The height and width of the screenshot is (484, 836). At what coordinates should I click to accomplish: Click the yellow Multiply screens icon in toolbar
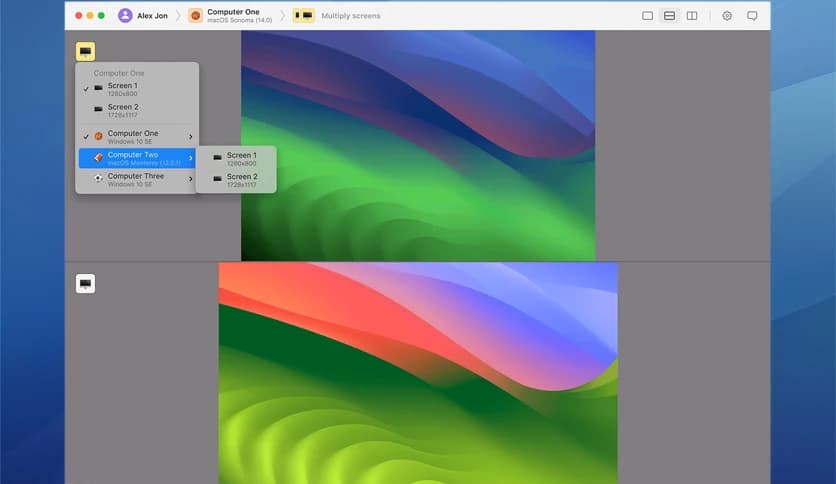pos(303,15)
